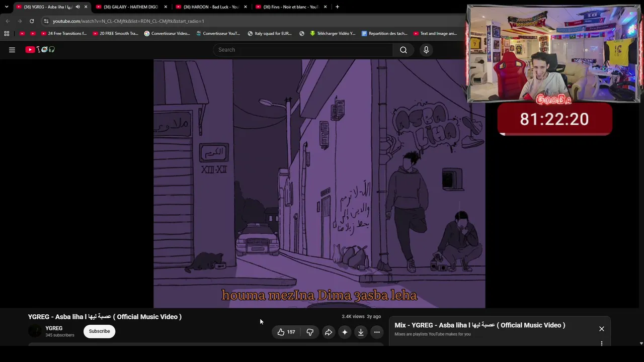Click the search magnifier button
Image resolution: width=644 pixels, height=362 pixels.
pyautogui.click(x=404, y=50)
